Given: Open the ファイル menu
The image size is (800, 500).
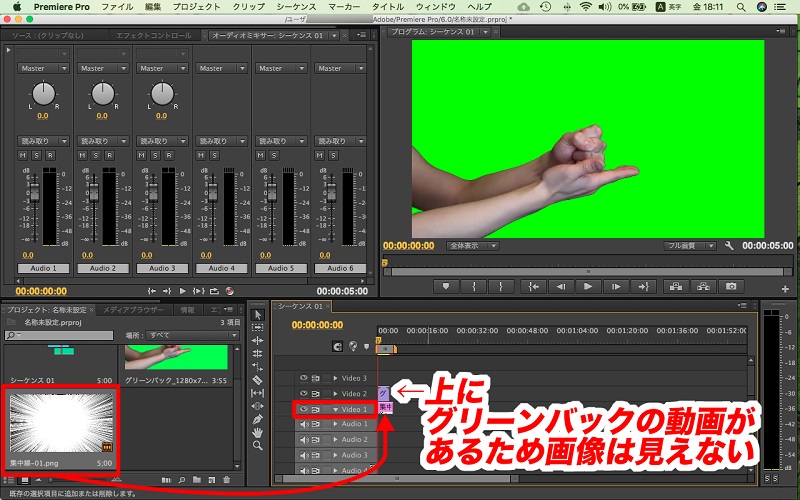Looking at the screenshot, I should (x=117, y=7).
